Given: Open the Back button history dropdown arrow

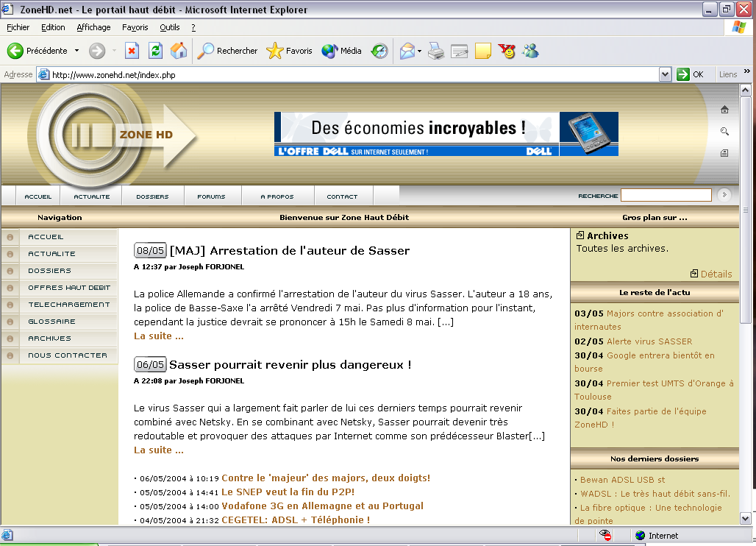Looking at the screenshot, I should click(76, 51).
